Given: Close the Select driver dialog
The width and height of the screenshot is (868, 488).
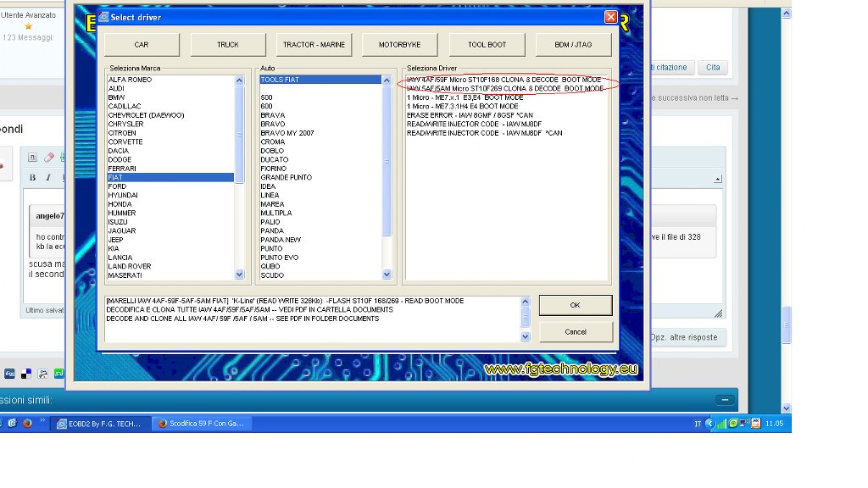Looking at the screenshot, I should (x=610, y=17).
